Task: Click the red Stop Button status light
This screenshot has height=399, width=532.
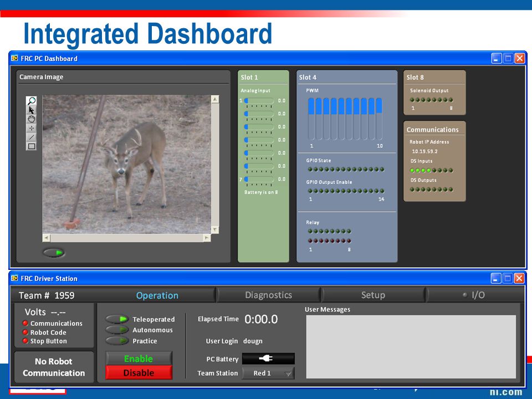Action: 25,341
